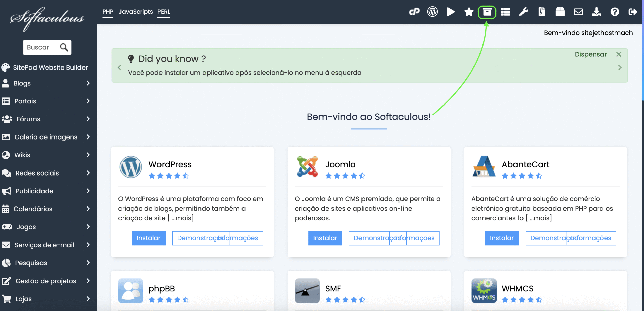Click the Pesquisas pie chart icon

(x=6, y=263)
